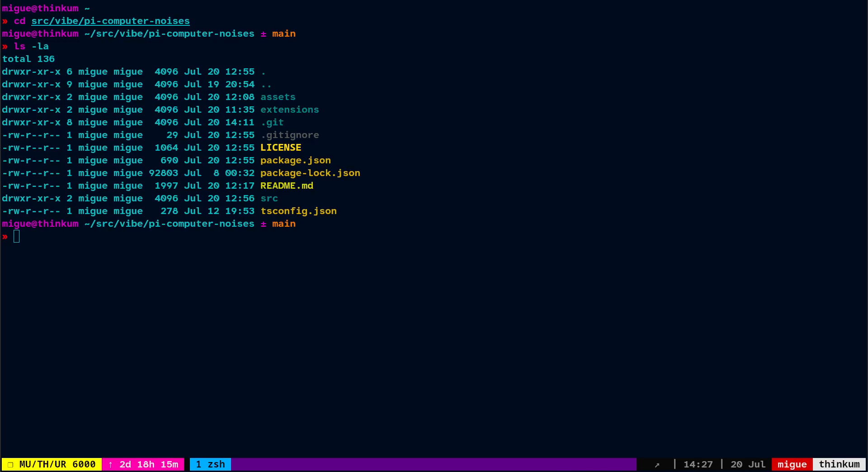Click the ".git" directory entry
The width and height of the screenshot is (868, 472).
click(272, 122)
